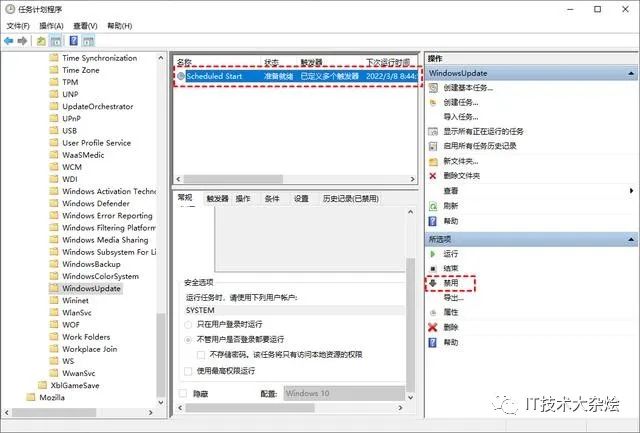Click the 帮助 icon under WindowsUpdate actions
The width and height of the screenshot is (640, 433).
tap(433, 221)
